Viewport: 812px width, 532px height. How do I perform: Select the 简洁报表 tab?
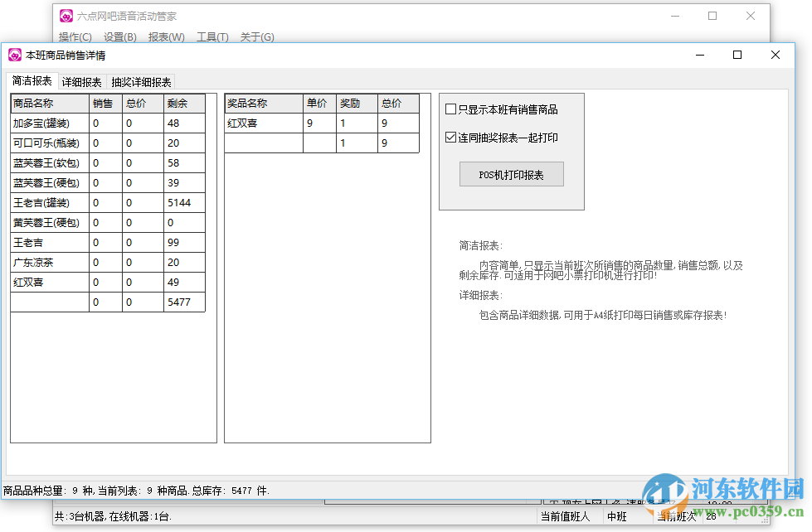(32, 81)
